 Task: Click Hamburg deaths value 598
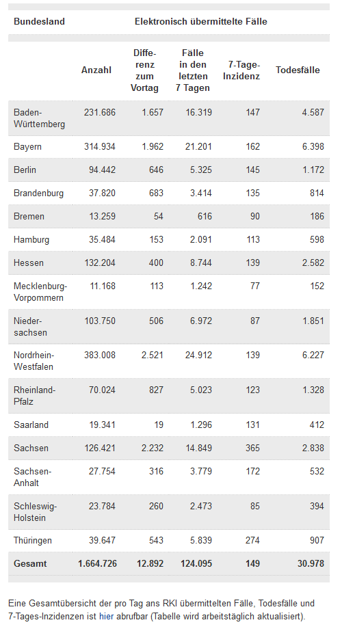click(317, 239)
